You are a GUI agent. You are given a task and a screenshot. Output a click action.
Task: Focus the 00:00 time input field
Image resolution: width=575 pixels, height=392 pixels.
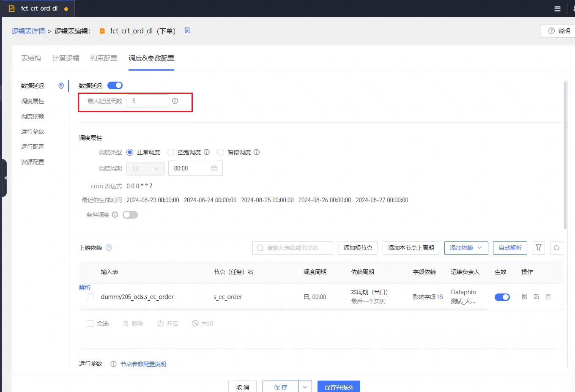195,168
